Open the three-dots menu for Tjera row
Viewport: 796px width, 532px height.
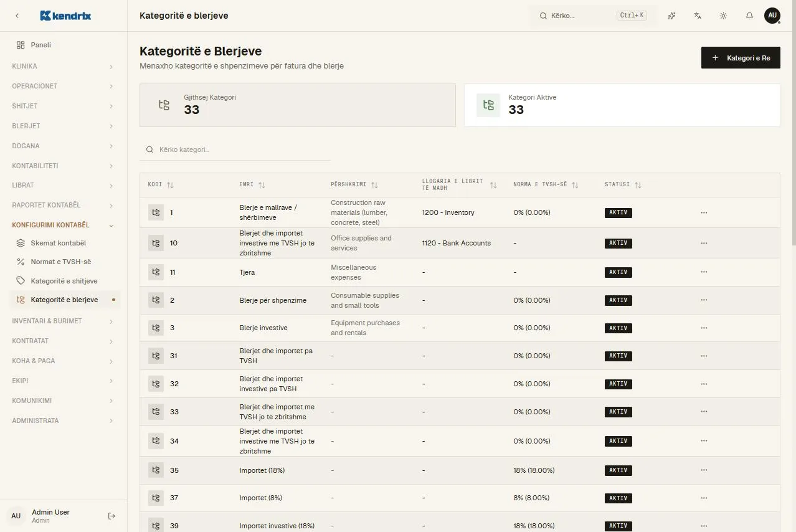click(704, 272)
